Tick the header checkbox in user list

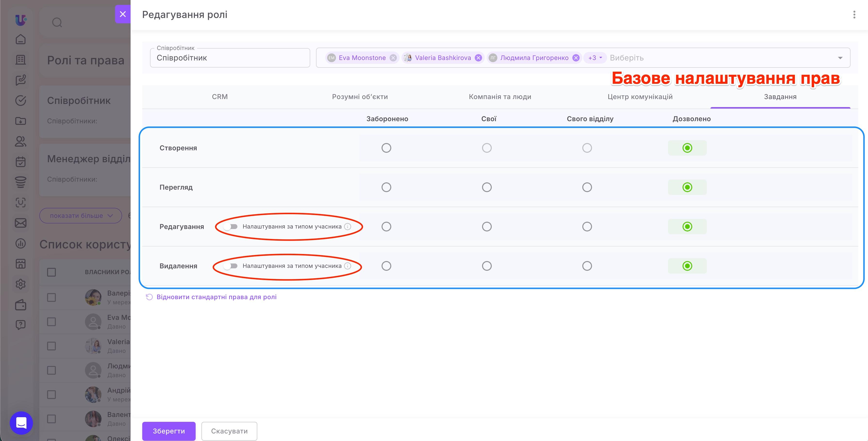click(x=51, y=272)
